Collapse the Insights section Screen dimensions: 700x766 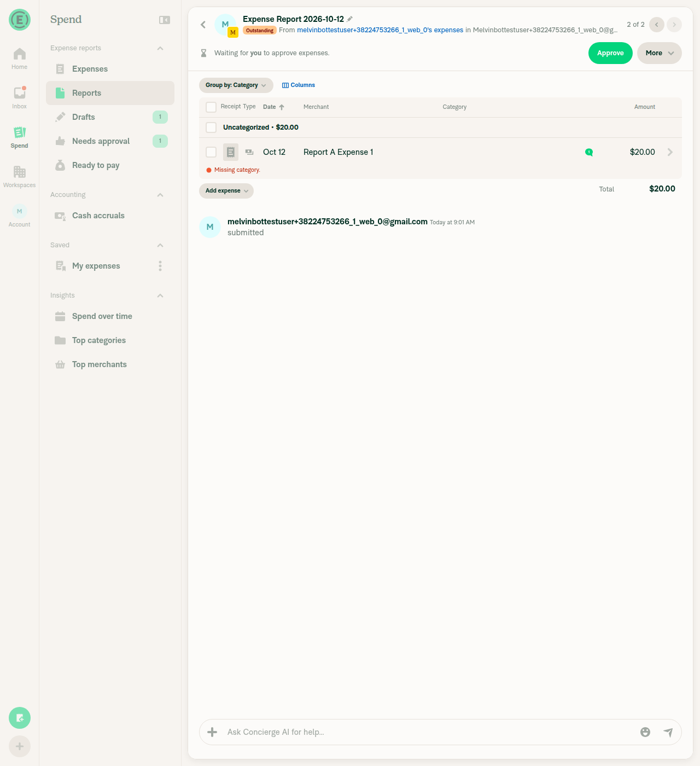pos(160,295)
